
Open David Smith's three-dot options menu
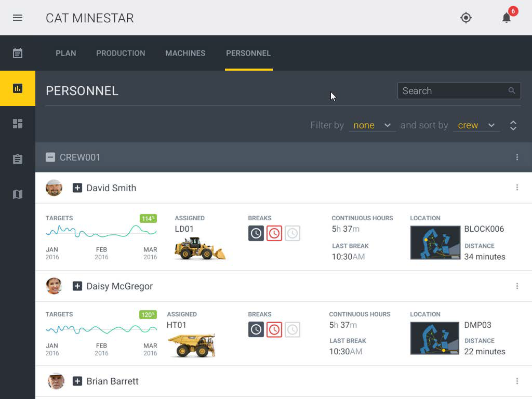(x=517, y=188)
